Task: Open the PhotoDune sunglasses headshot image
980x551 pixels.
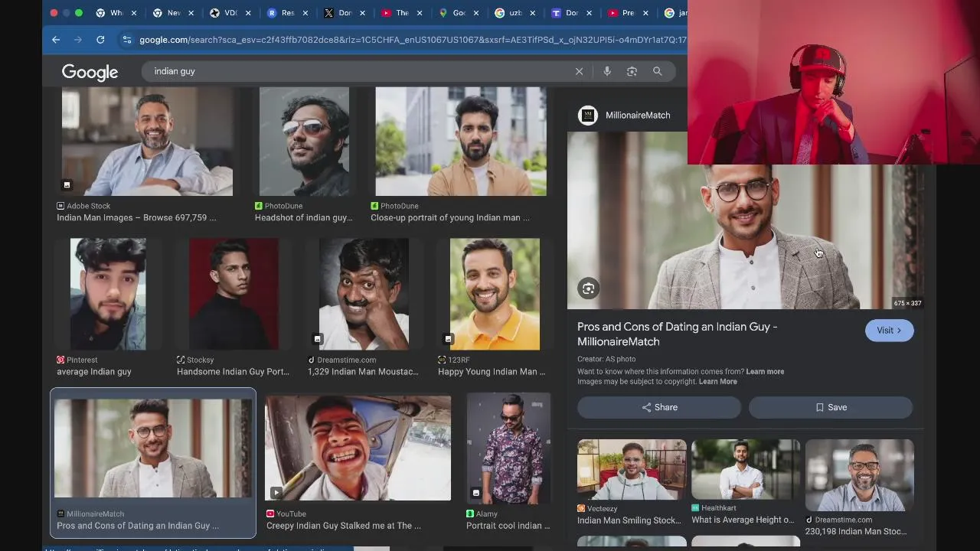Action: (x=304, y=141)
